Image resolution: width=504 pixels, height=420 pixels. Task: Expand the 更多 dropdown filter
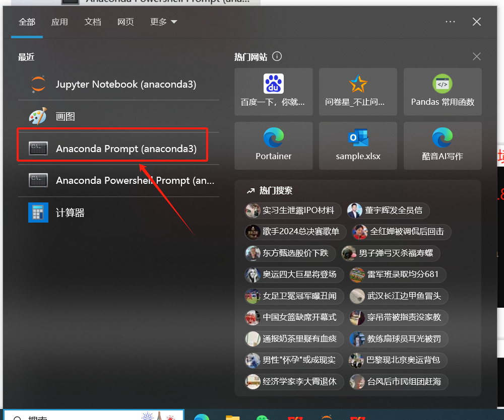(164, 22)
